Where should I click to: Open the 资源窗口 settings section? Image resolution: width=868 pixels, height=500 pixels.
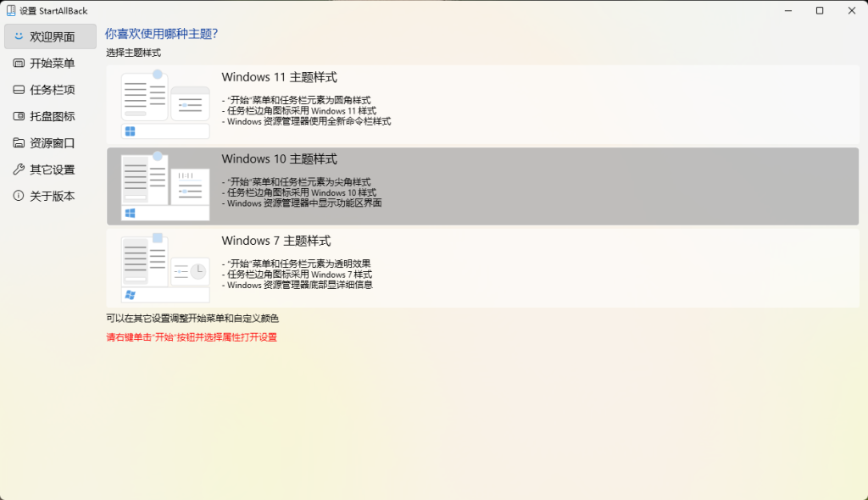[x=53, y=143]
